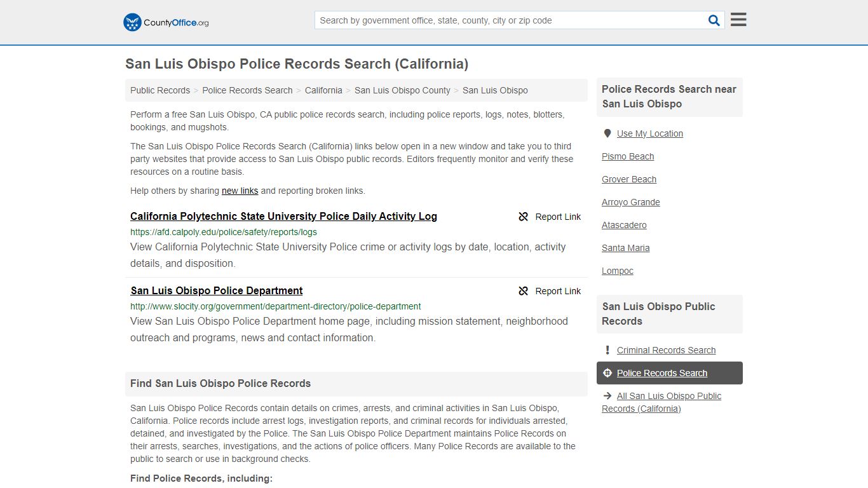Click the broken-link icon beside California Polytechnic log
The width and height of the screenshot is (868, 488).
point(524,217)
